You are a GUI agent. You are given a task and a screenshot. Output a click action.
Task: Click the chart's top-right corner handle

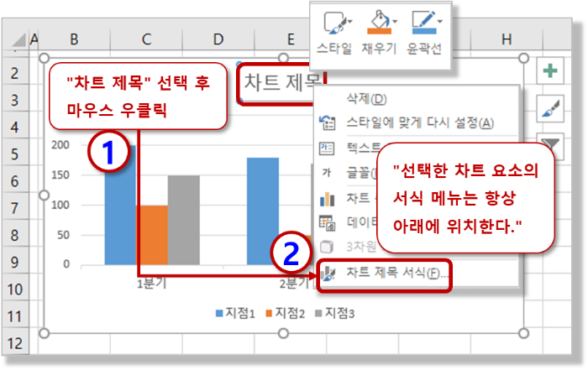tap(523, 58)
